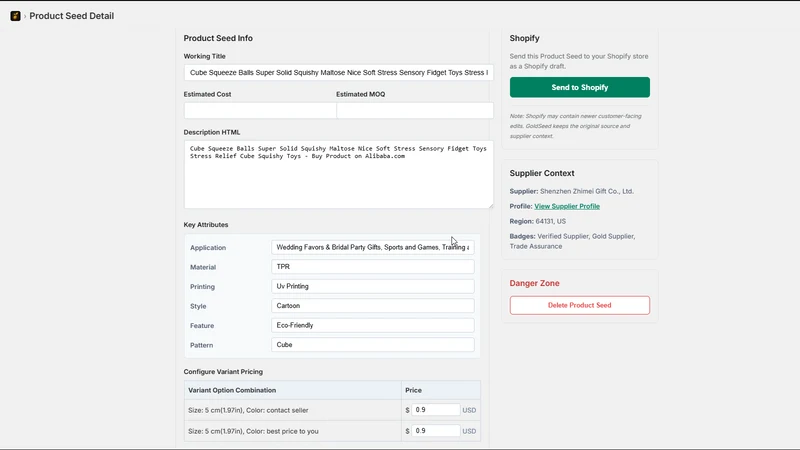Open the View Supplier Profile link
The height and width of the screenshot is (450, 800).
567,206
